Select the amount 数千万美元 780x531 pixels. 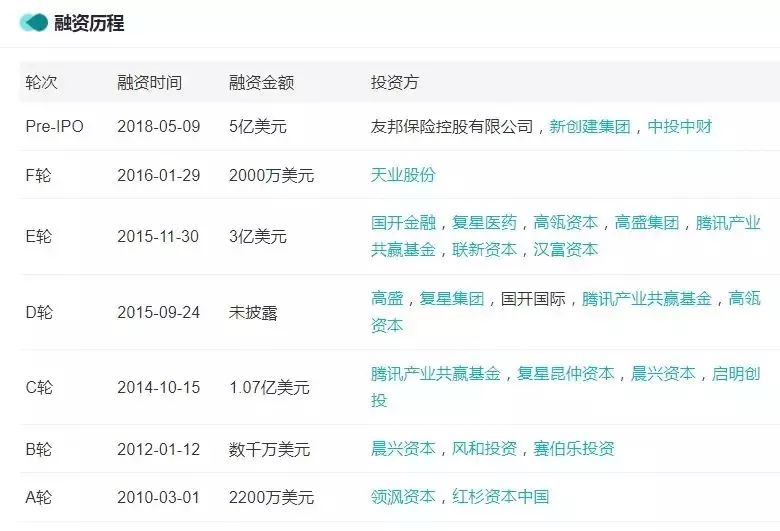pyautogui.click(x=270, y=449)
